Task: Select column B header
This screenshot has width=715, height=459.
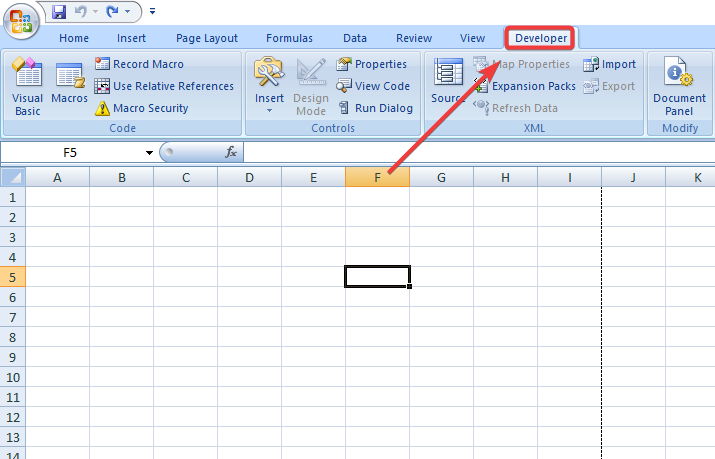Action: point(122,177)
